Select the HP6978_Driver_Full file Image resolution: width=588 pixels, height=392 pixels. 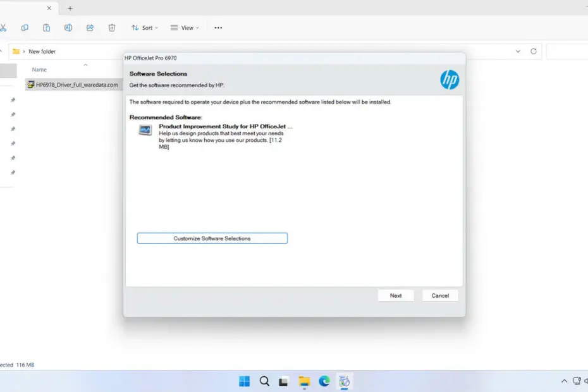[x=76, y=85]
